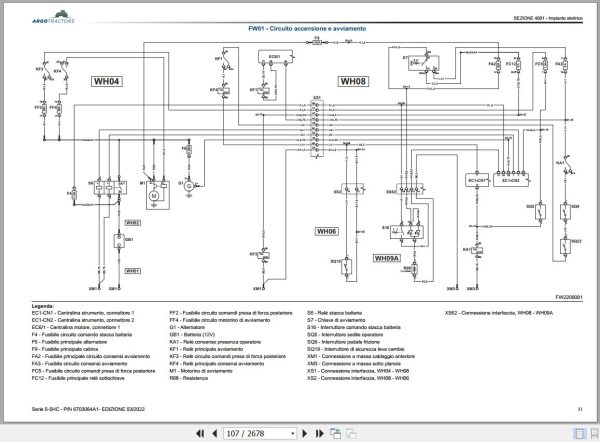Click legend entry 'M1 - Motorino di avviamento'

pos(201,371)
